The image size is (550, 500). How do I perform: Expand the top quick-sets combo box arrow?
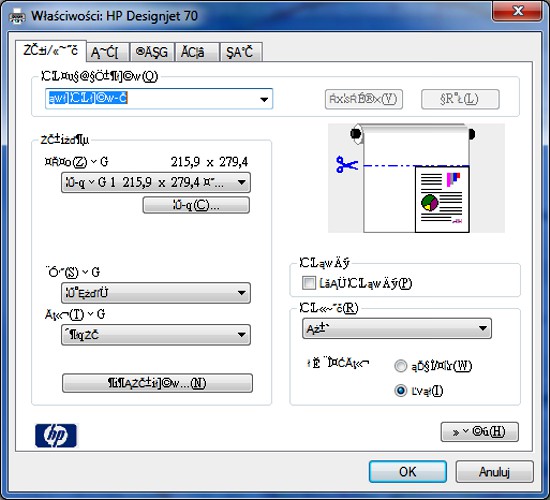(x=264, y=99)
